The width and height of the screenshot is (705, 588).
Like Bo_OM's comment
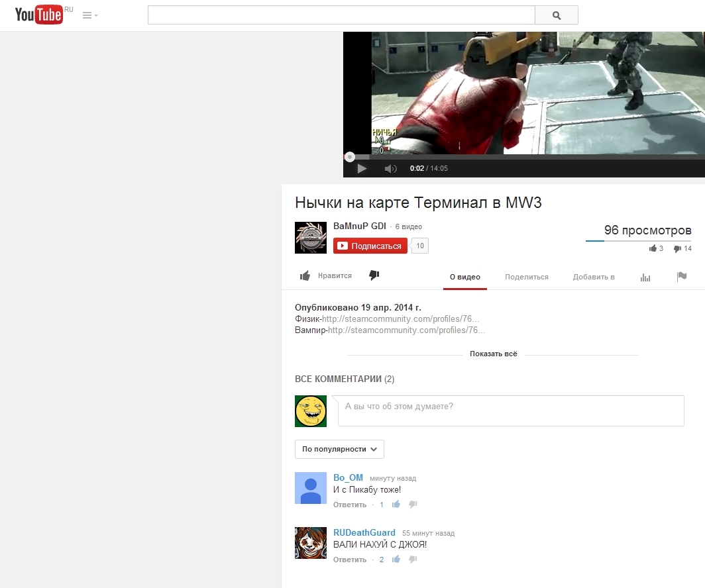click(396, 505)
